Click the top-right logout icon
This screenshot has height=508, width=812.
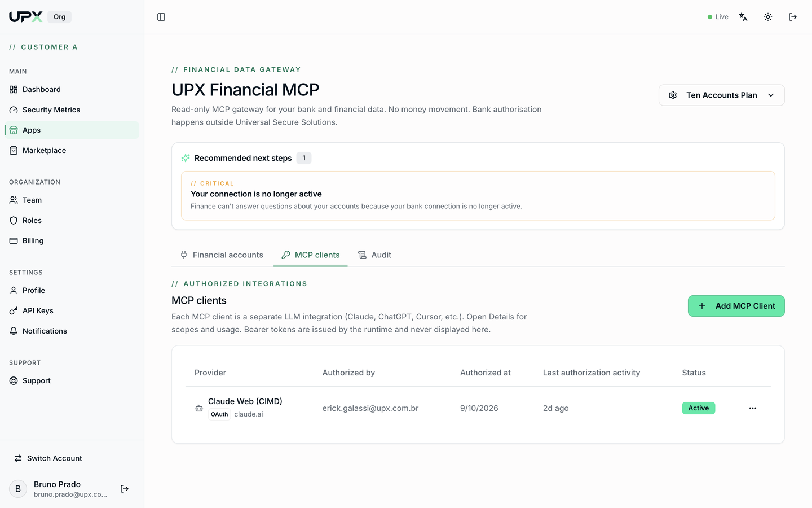[x=793, y=17]
